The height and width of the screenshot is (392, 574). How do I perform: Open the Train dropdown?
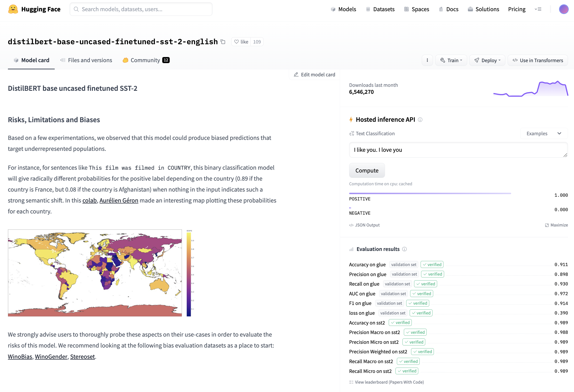pos(451,60)
